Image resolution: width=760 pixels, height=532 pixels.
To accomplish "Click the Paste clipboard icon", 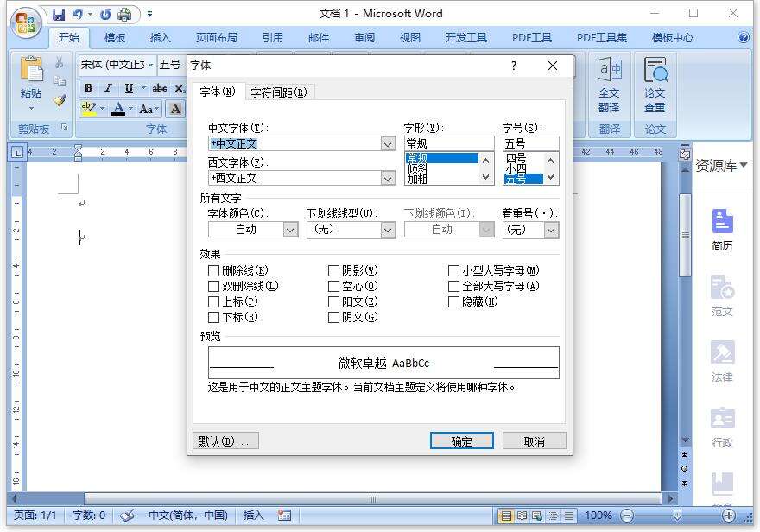I will coord(31,69).
